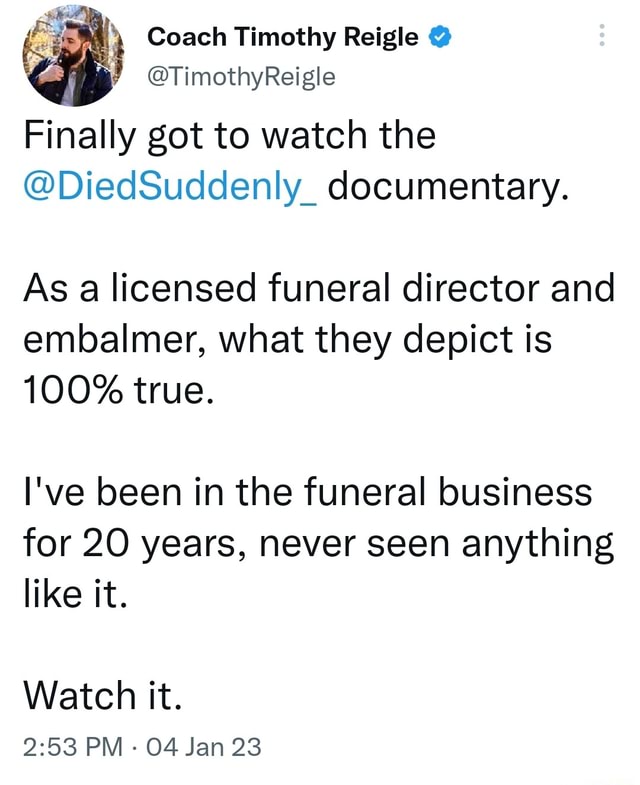Click the display name Coach Timothy Reigle
The image size is (640, 785).
(282, 37)
